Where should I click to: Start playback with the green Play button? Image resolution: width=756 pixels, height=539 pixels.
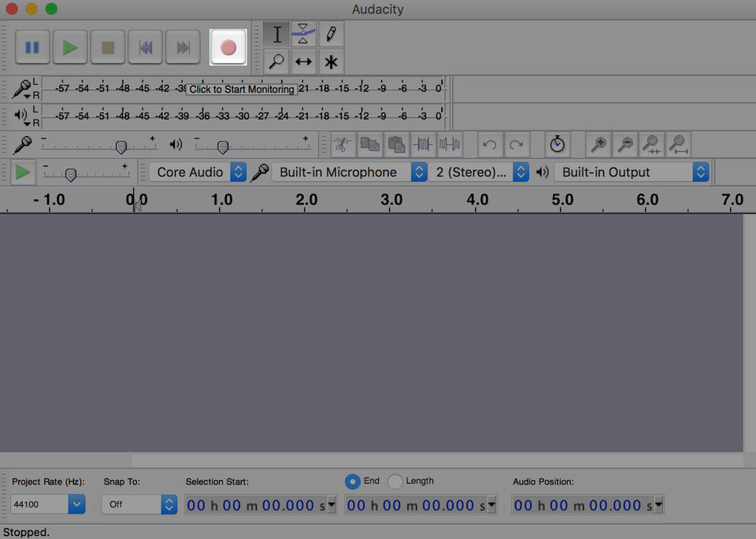70,47
